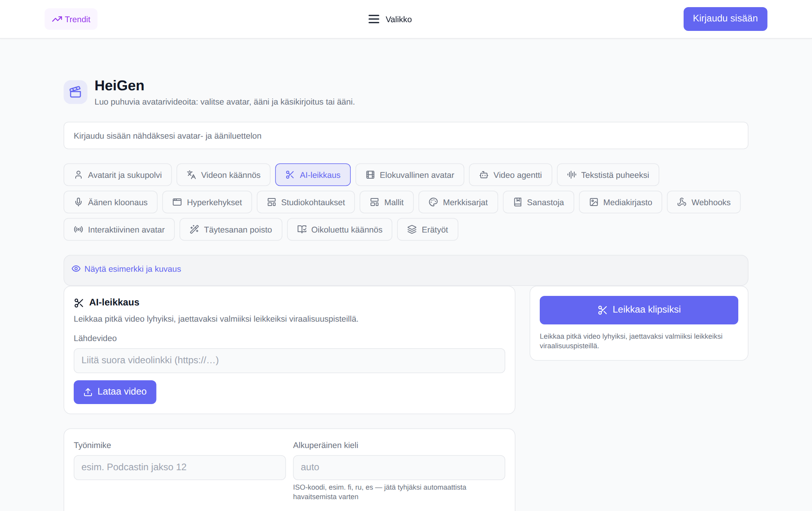Expand Näytä esimerkki ja kuvaus
The image size is (812, 511).
coord(126,269)
